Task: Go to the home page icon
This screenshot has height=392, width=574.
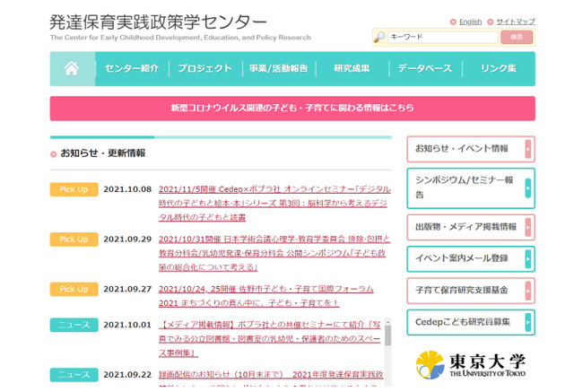Action: (x=72, y=68)
